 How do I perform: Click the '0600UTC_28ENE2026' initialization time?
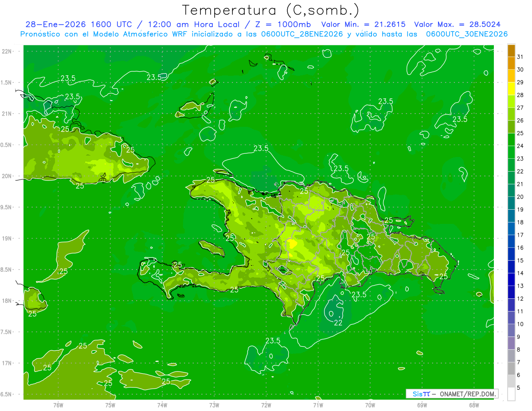pyautogui.click(x=301, y=34)
